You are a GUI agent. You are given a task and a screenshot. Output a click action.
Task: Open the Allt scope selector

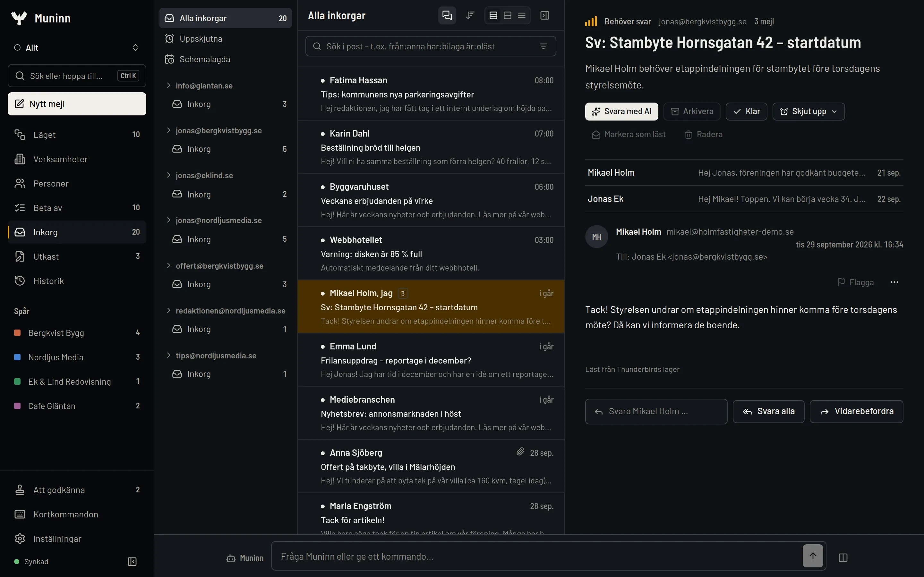[76, 48]
